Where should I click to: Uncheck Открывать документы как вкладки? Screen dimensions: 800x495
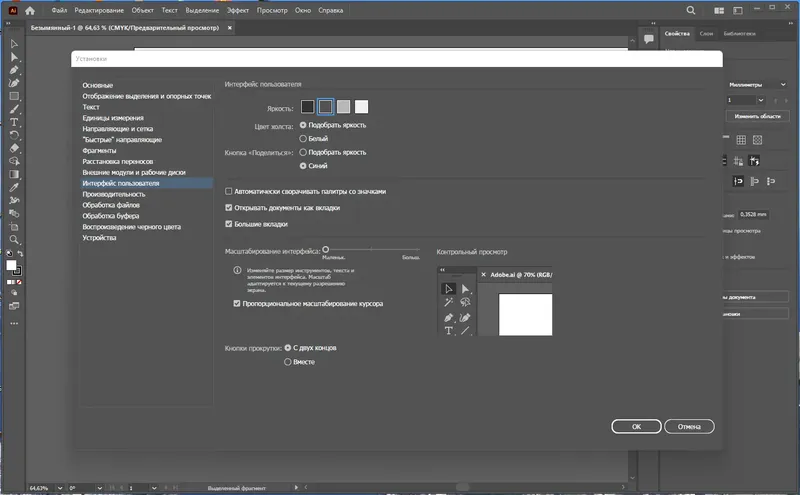coord(229,208)
